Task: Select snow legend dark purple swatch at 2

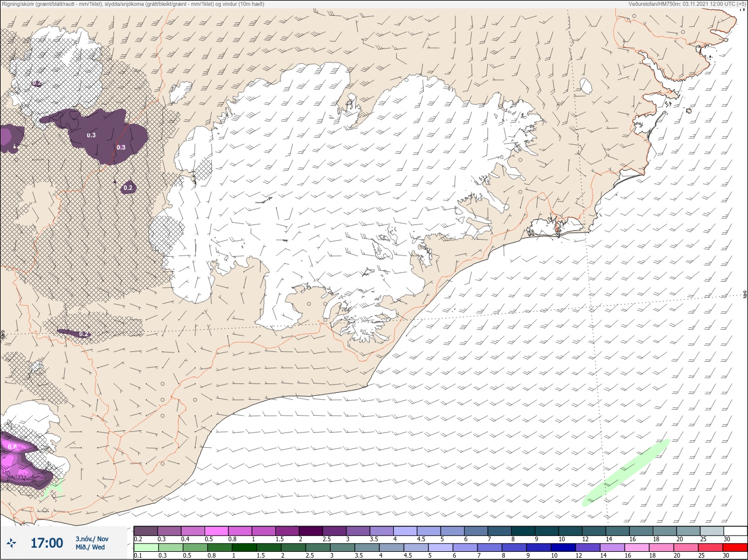Action: [311, 531]
